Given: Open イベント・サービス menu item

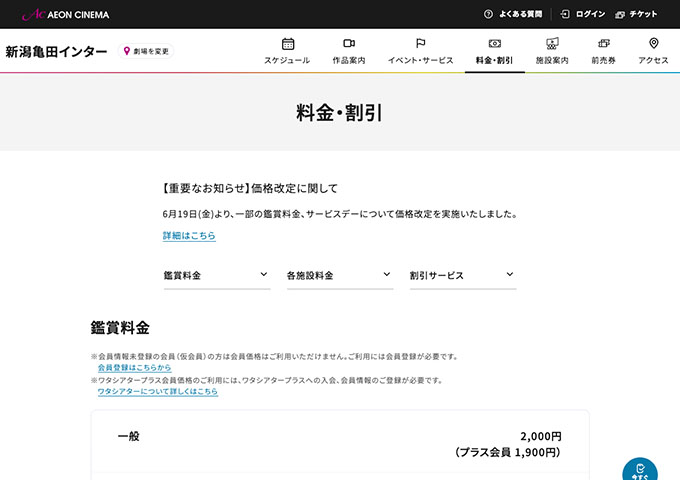Looking at the screenshot, I should pyautogui.click(x=420, y=60).
